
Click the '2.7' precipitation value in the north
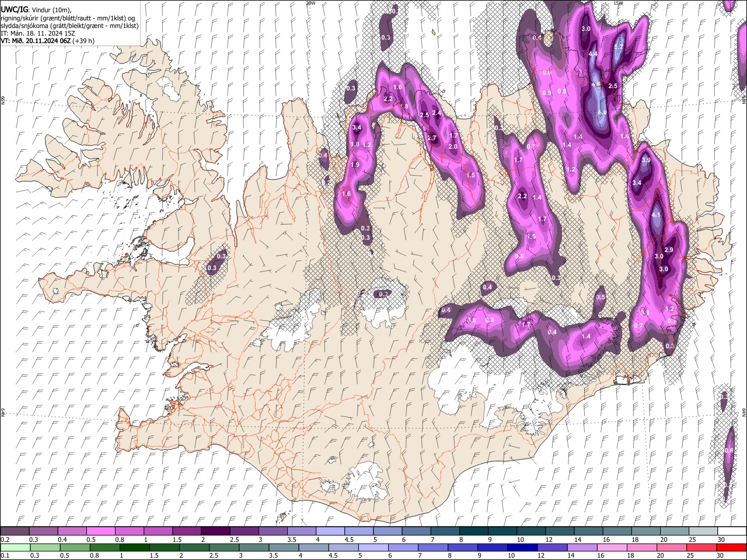pyautogui.click(x=432, y=138)
